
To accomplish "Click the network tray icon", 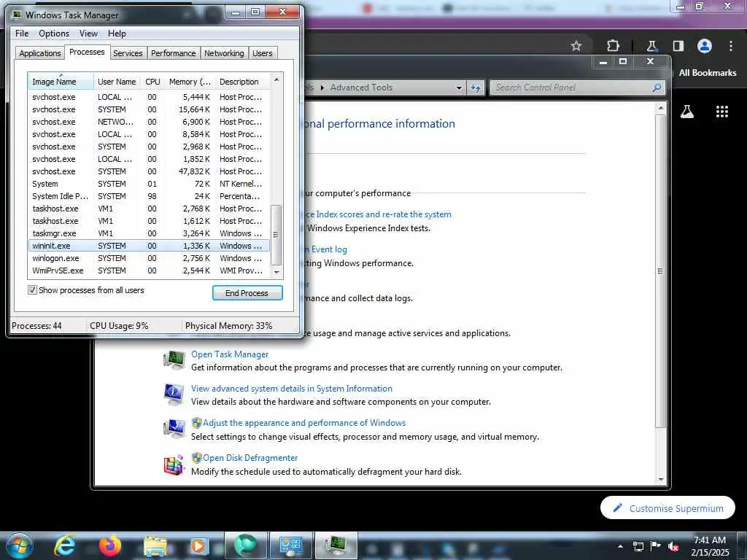I will click(x=638, y=547).
